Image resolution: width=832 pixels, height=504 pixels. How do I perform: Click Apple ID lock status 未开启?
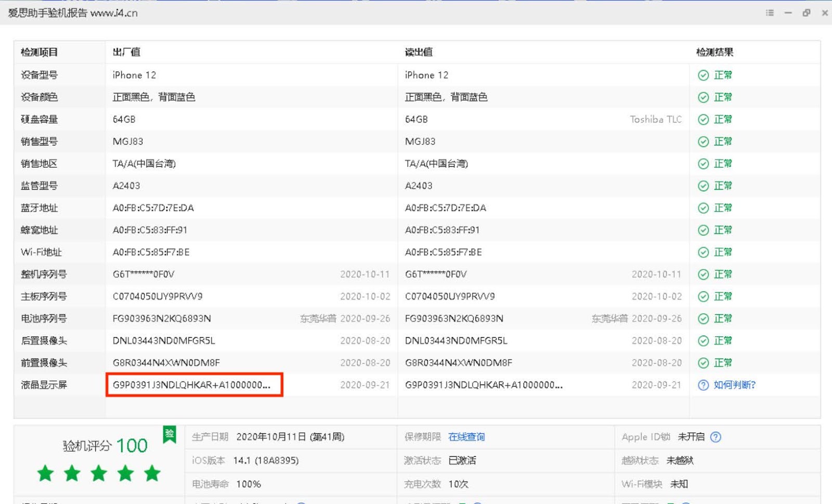[691, 437]
